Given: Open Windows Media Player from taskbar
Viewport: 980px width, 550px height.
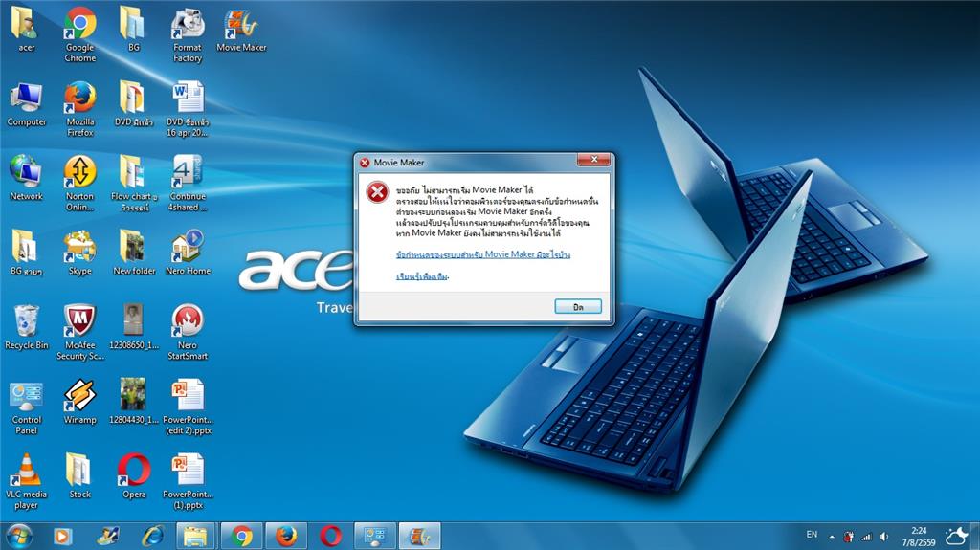Looking at the screenshot, I should coord(62,537).
